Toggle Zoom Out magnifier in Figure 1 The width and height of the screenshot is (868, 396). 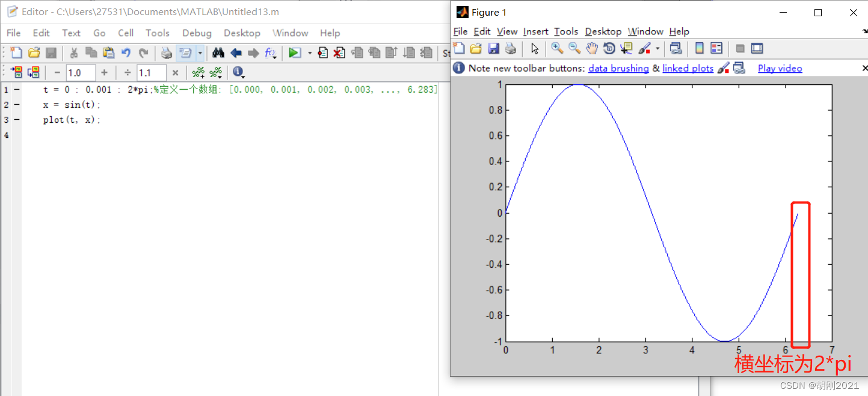[574, 49]
